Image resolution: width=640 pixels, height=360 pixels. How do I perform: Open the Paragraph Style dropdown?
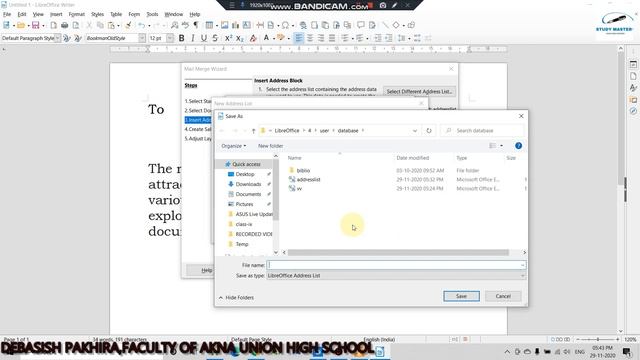(58, 38)
